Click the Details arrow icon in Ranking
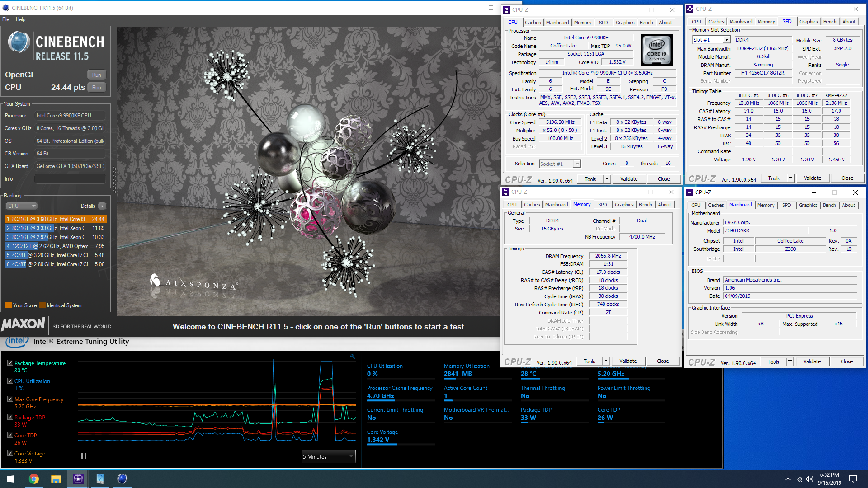The height and width of the screenshot is (488, 868). click(102, 206)
